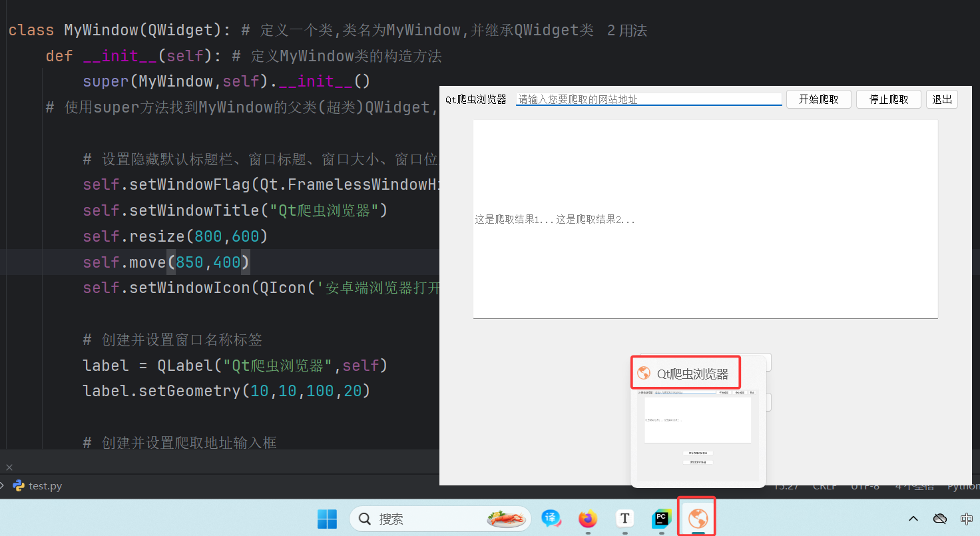Switch to Firefox from the taskbar
Screen dimensions: 980x536
tap(588, 519)
